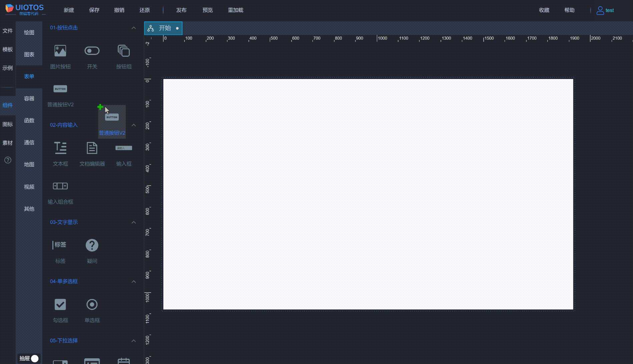
Task: Collapse the 01-按钮点击 section
Action: point(134,28)
